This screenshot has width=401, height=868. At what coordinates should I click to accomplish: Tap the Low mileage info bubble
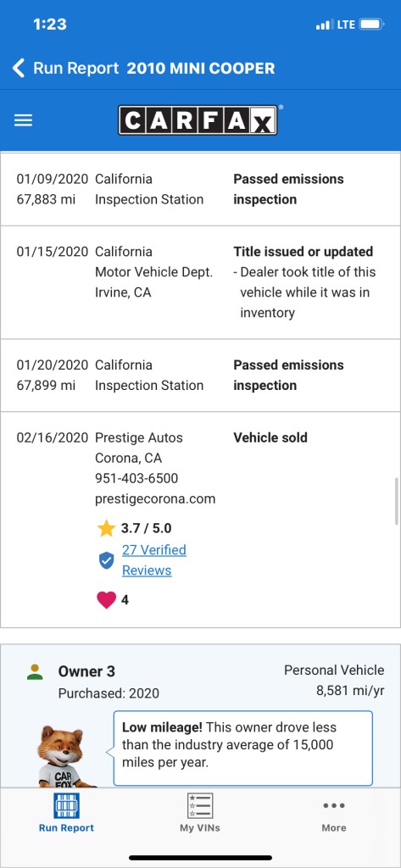point(243,748)
